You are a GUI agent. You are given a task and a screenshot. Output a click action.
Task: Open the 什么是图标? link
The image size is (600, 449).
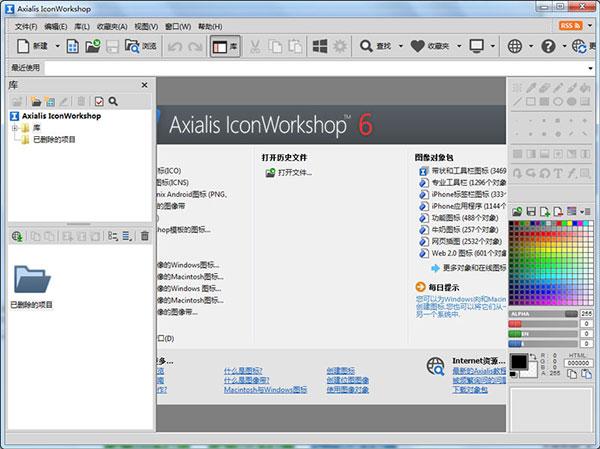pos(243,371)
